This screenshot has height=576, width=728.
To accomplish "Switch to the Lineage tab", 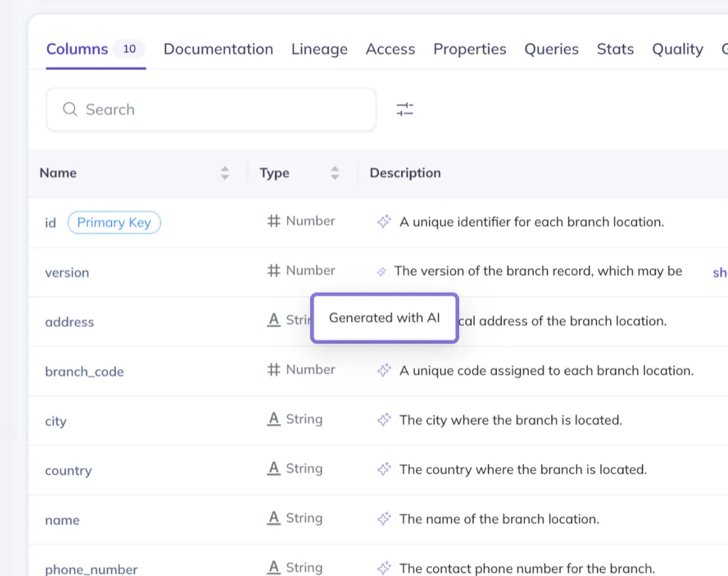I will click(x=319, y=49).
